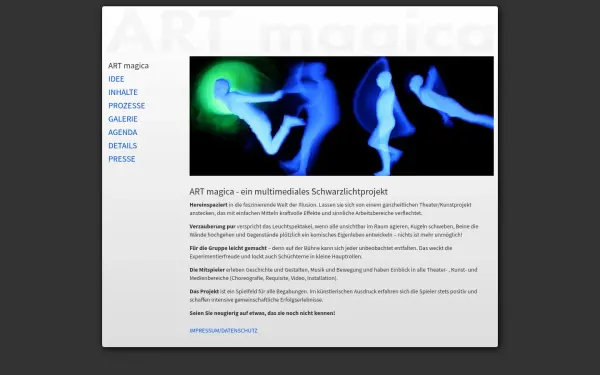This screenshot has width=600, height=375.
Task: Visit the PRESSE page
Action: [122, 159]
